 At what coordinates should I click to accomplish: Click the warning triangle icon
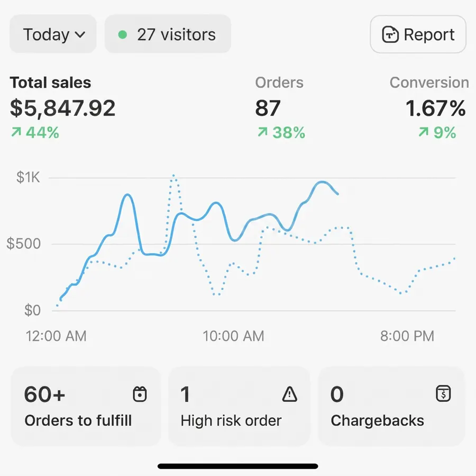pyautogui.click(x=290, y=395)
